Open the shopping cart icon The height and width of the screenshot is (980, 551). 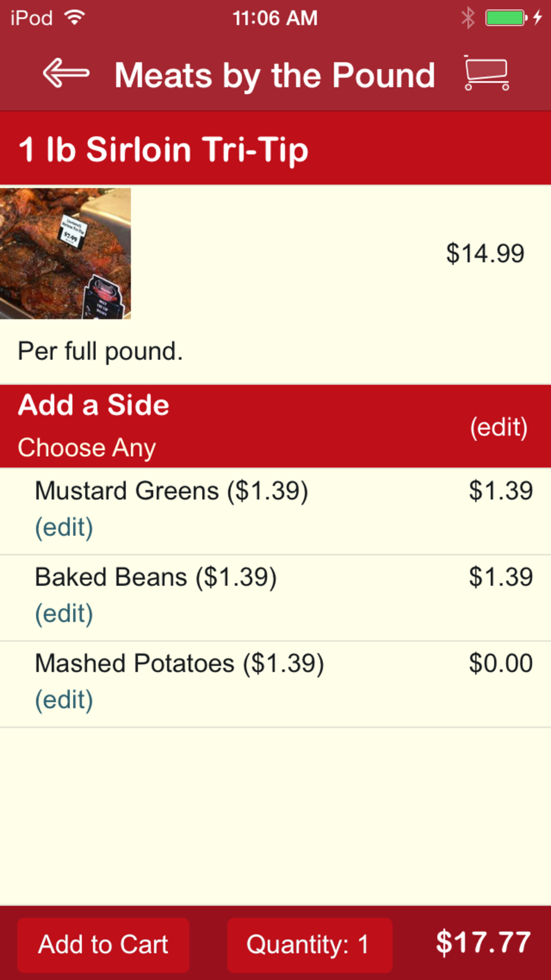click(x=487, y=73)
